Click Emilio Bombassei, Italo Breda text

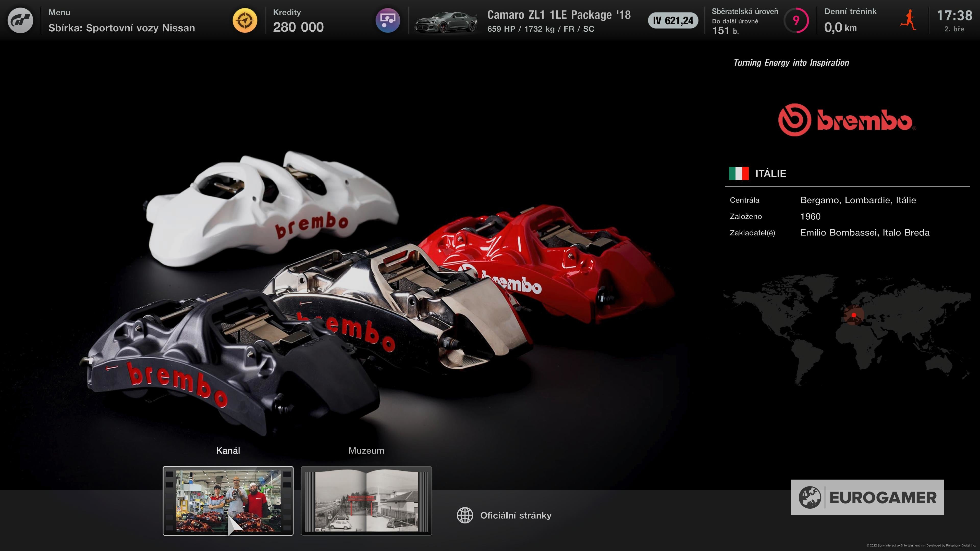click(865, 232)
